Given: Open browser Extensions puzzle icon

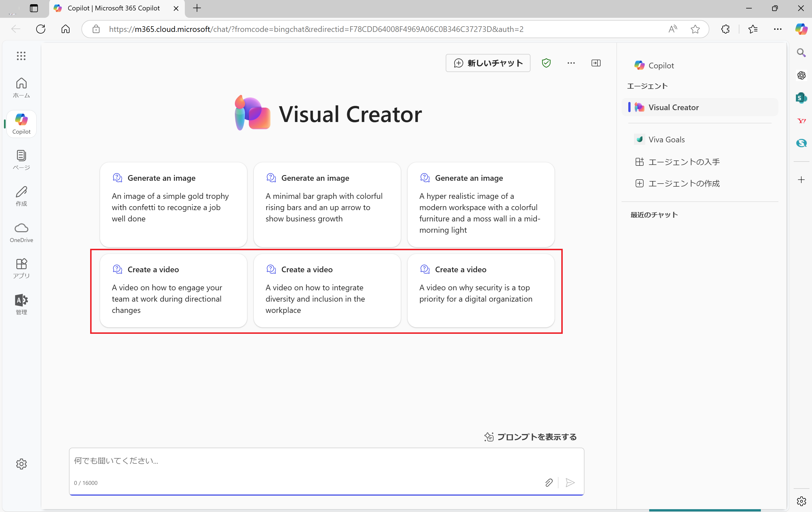Looking at the screenshot, I should [725, 29].
